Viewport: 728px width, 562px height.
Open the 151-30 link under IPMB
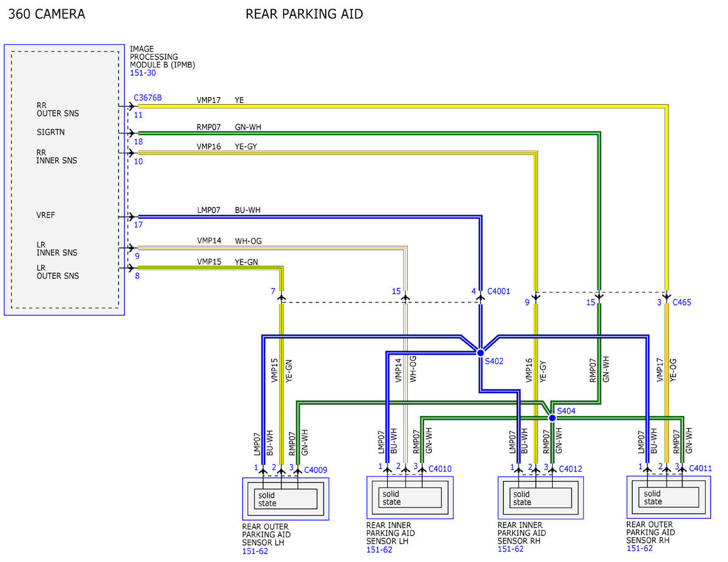click(143, 72)
